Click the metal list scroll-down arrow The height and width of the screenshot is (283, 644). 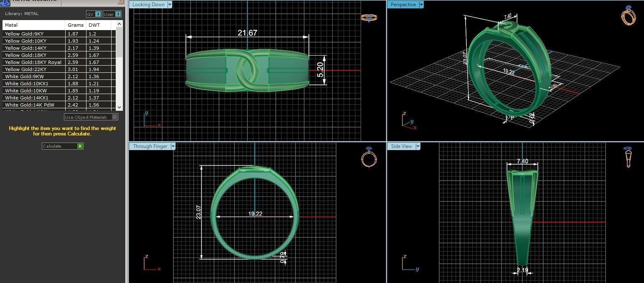coord(120,107)
